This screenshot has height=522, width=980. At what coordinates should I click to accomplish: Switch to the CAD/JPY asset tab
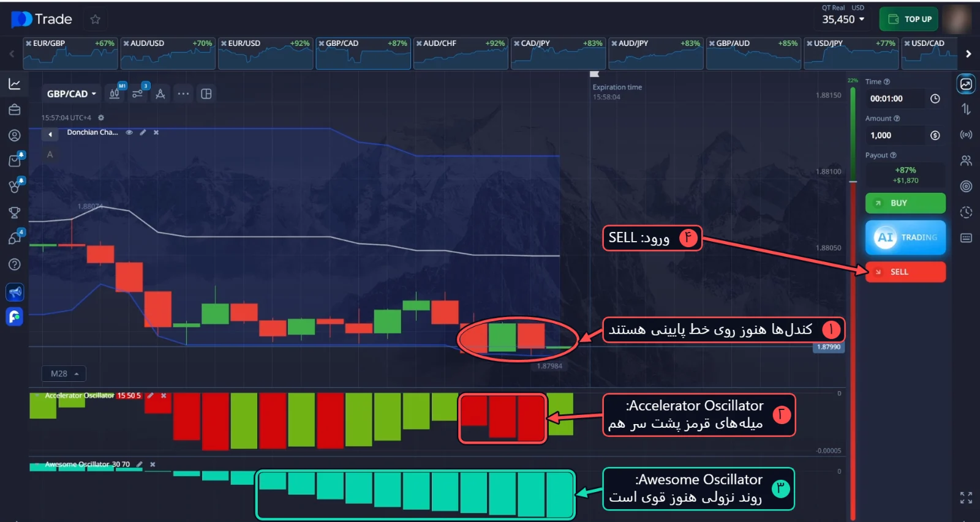558,53
